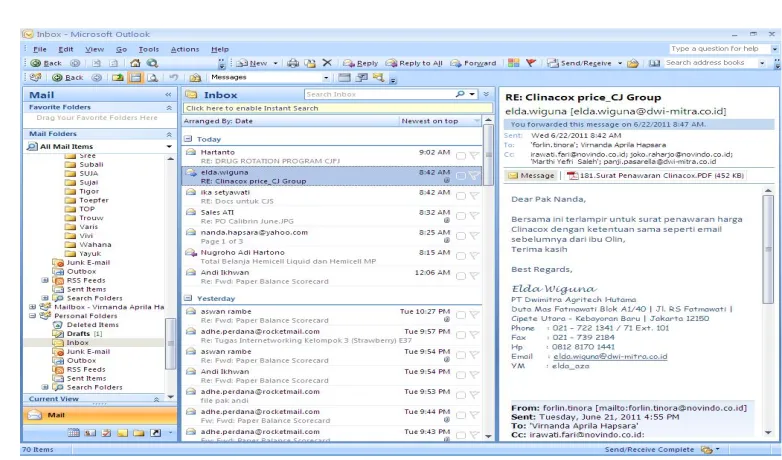
Task: Toggle flag on Nugroho Adi Hartono message
Action: point(474,255)
